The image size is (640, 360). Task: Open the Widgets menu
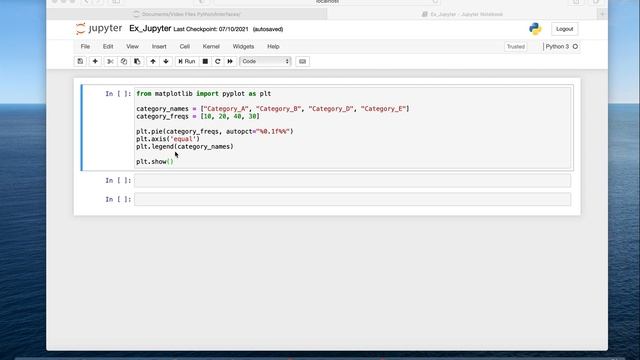tap(243, 47)
